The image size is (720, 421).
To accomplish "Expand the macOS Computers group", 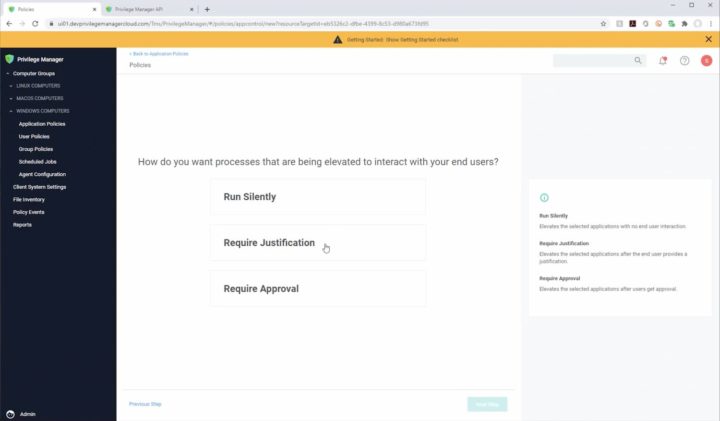I will coord(11,98).
